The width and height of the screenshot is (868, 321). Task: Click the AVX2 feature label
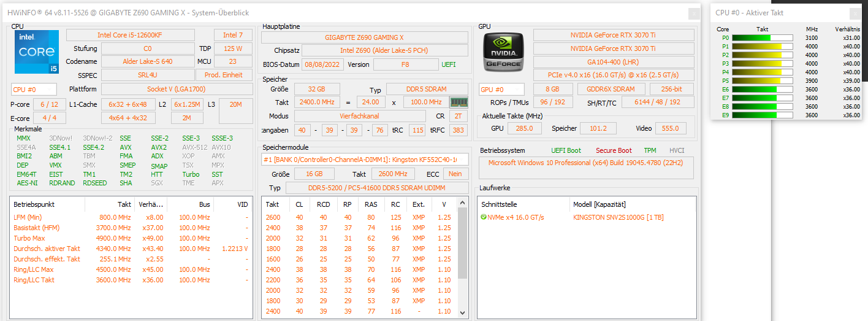(x=159, y=147)
